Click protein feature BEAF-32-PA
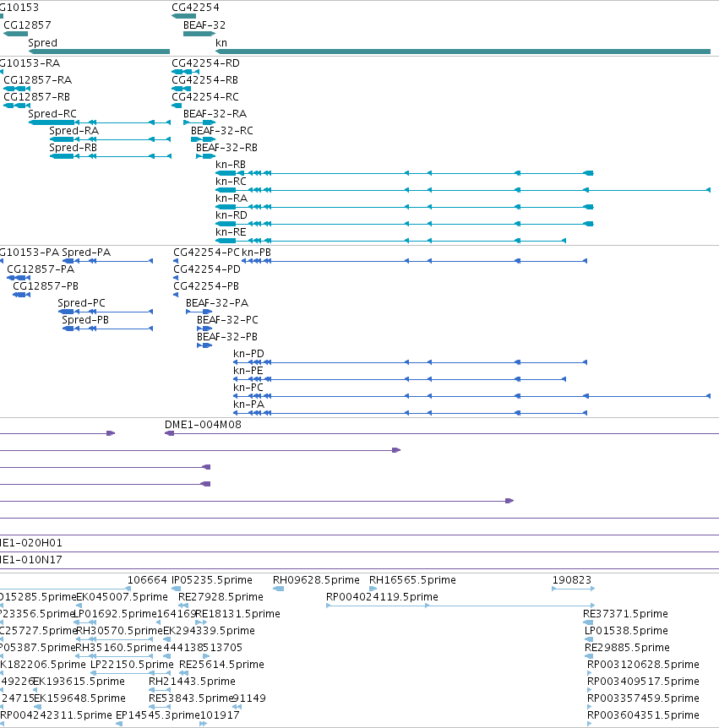719x728 pixels. point(199,312)
